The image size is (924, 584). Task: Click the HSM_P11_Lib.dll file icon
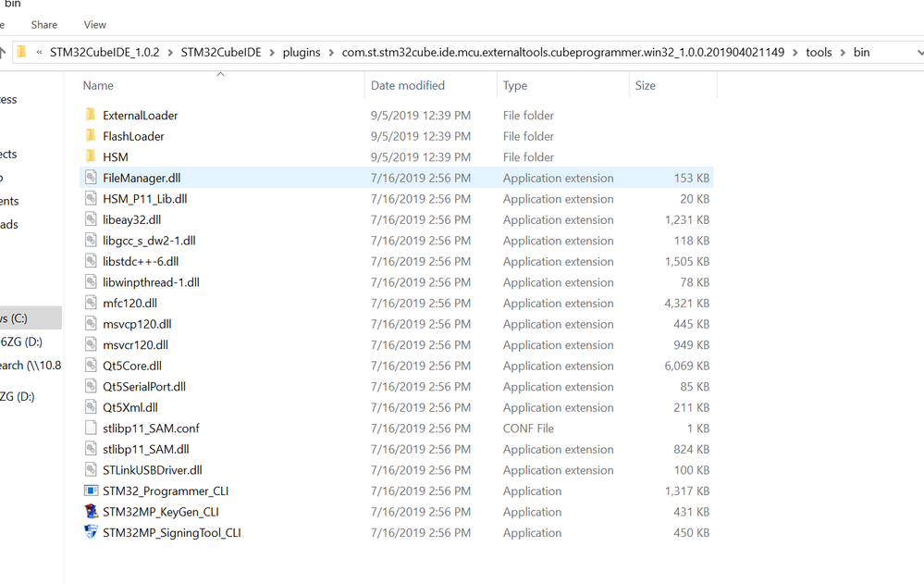91,198
